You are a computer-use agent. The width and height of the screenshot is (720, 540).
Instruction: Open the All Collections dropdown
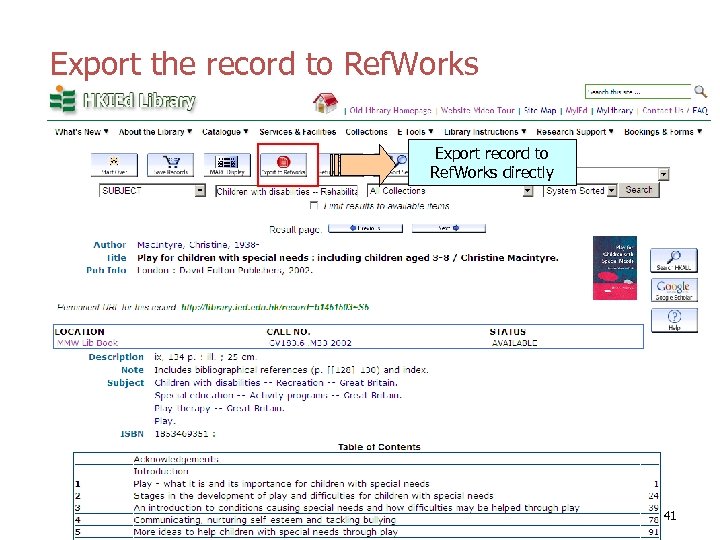pyautogui.click(x=450, y=191)
